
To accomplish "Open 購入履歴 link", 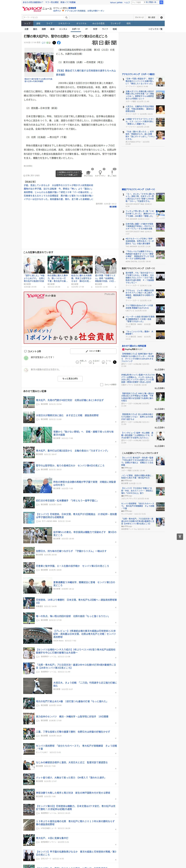I will tap(152, 17).
